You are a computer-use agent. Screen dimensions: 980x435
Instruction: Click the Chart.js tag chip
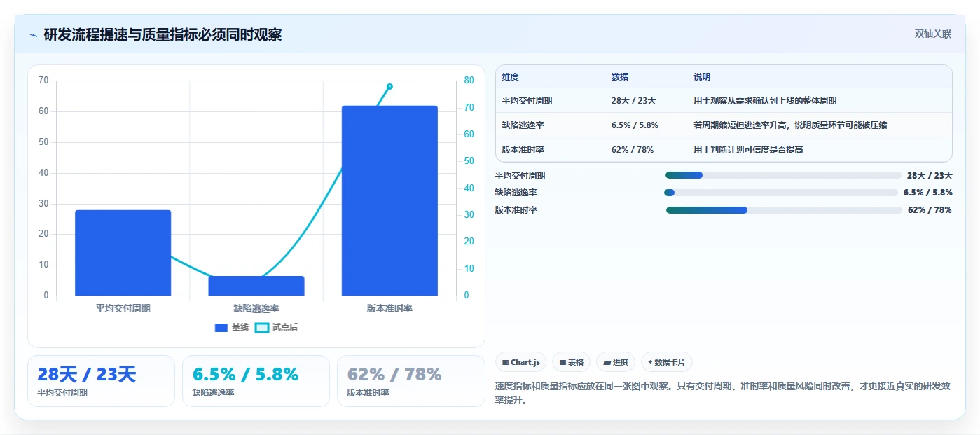click(520, 362)
